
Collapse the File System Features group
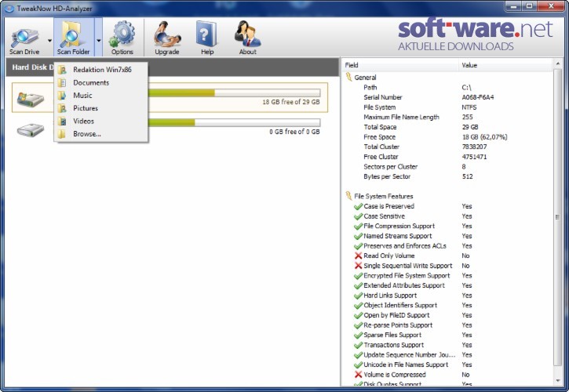pos(349,196)
